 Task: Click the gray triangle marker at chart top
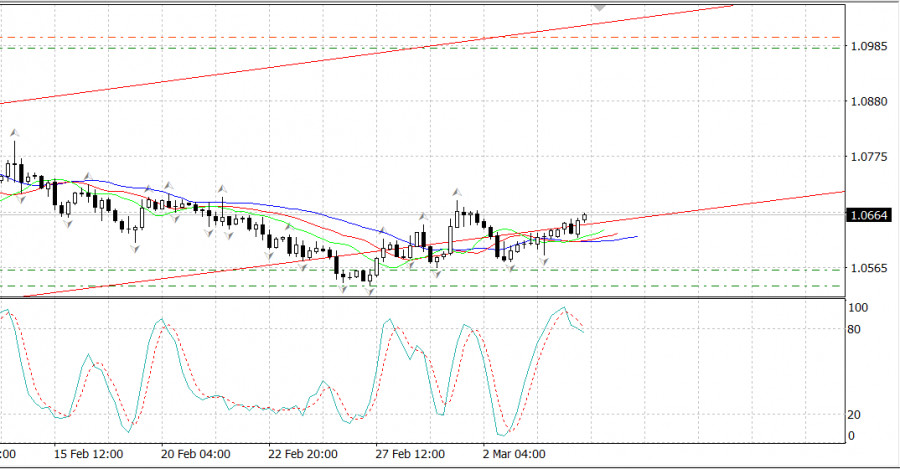pos(600,5)
